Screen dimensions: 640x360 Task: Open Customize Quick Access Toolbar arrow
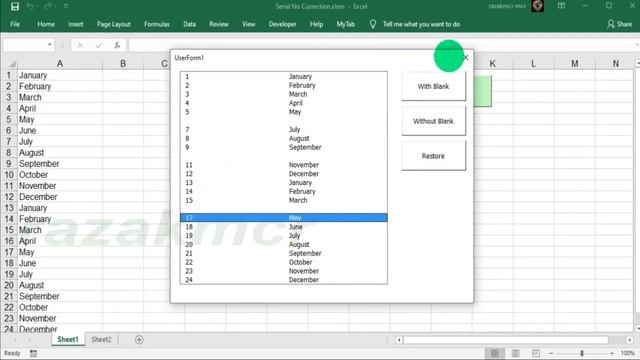tap(66, 7)
